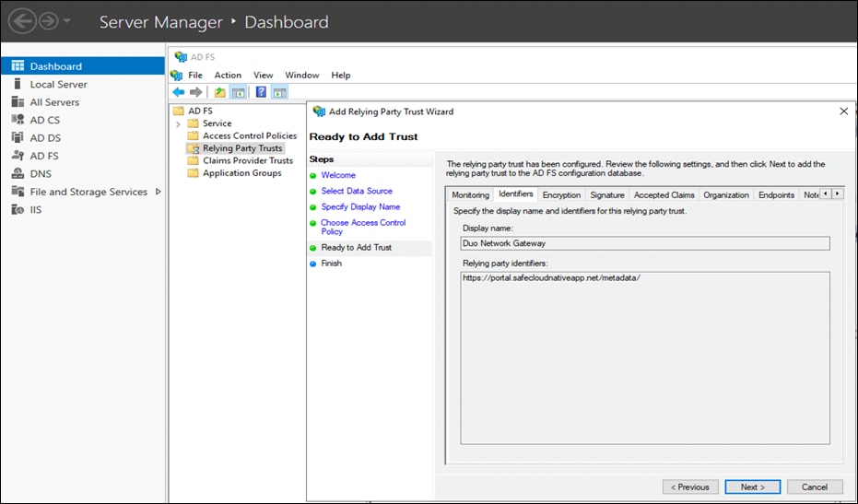858x504 pixels.
Task: Toggle the show/hide console tree icon
Action: 238,92
